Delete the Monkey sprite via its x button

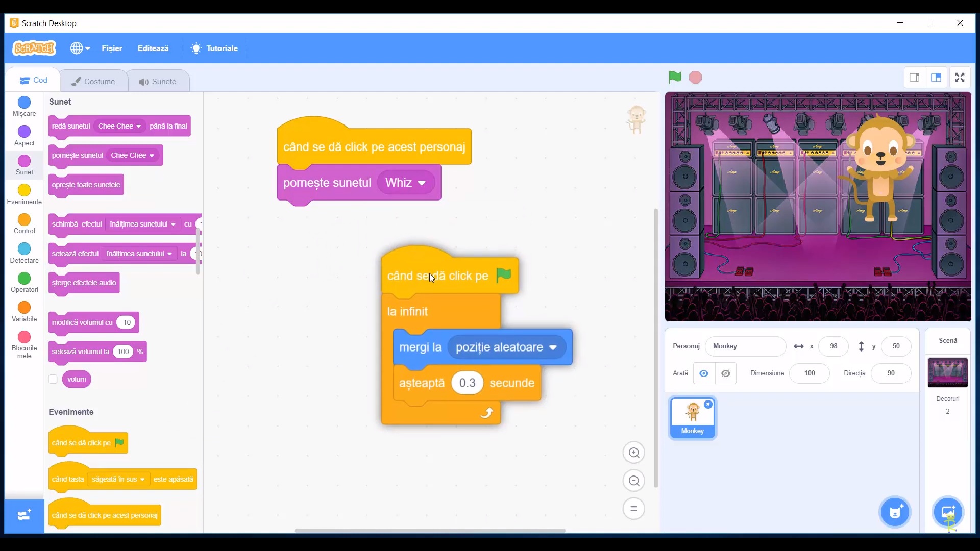click(x=708, y=404)
